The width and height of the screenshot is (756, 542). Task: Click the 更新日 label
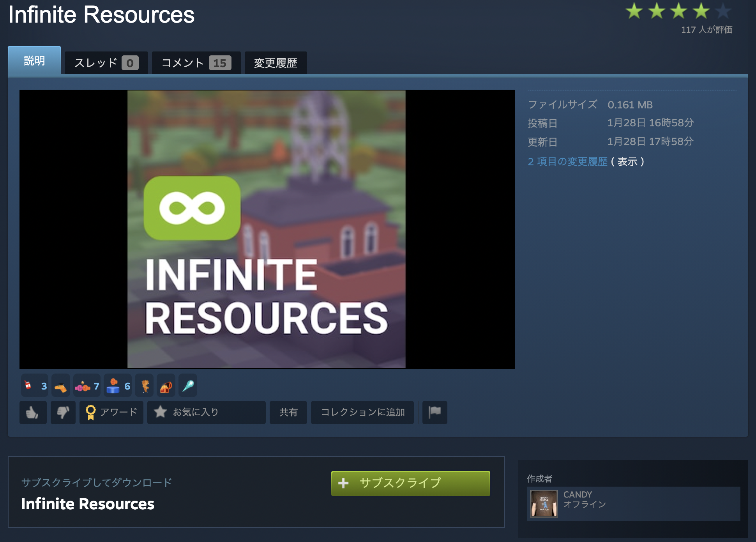pos(542,142)
